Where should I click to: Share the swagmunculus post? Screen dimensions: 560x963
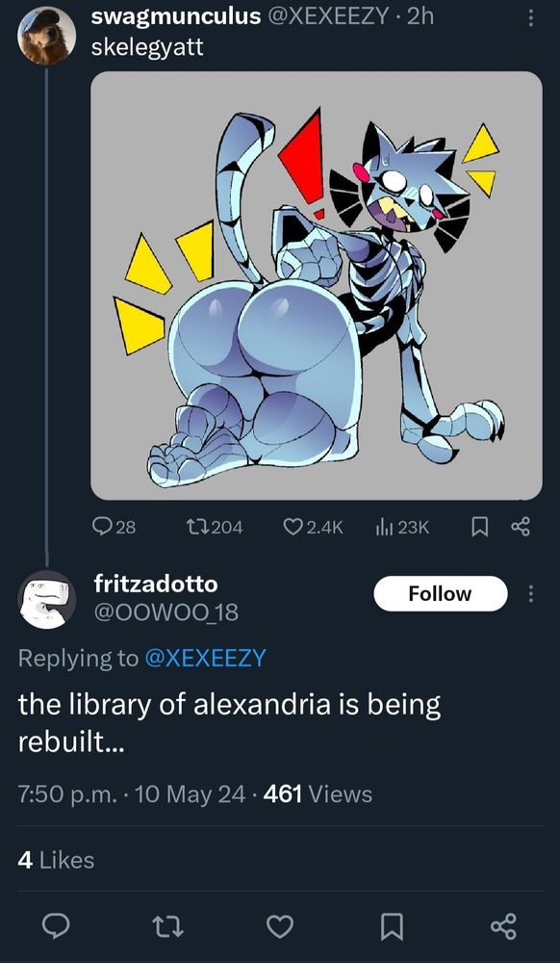coord(521,527)
